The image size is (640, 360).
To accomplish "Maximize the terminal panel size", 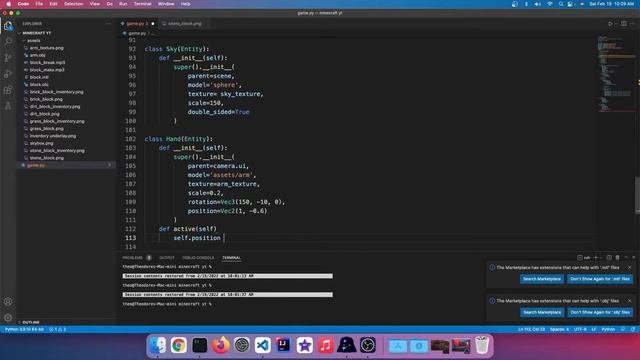I will (x=626, y=258).
